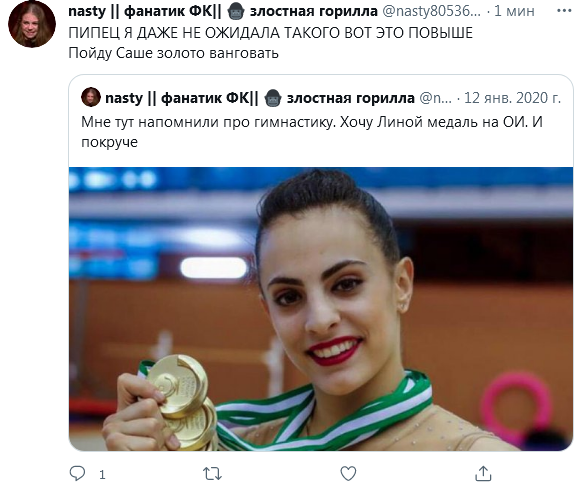
Task: Open the '1 мин' tweet timestamp
Action: click(x=514, y=11)
